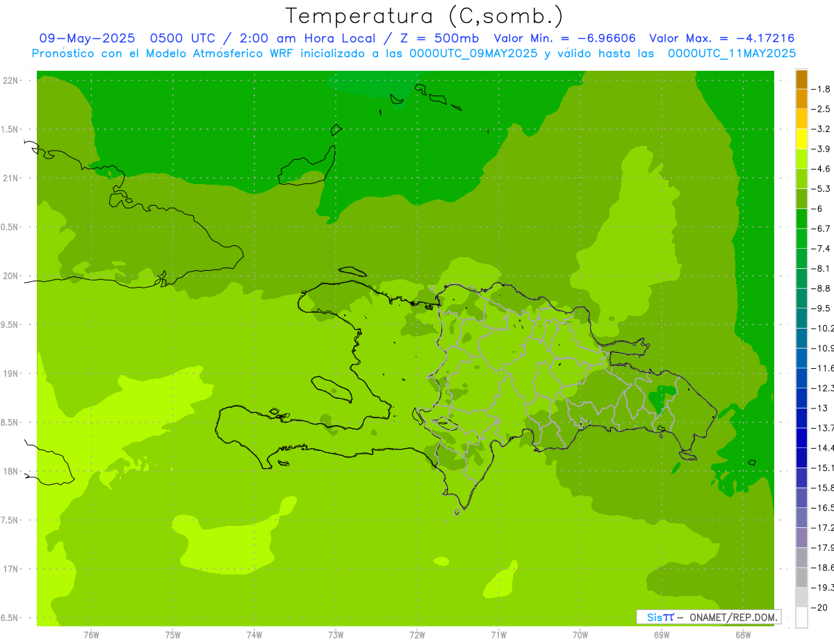This screenshot has width=834, height=644.
Task: Click the 68W longitude label
Action: click(743, 634)
